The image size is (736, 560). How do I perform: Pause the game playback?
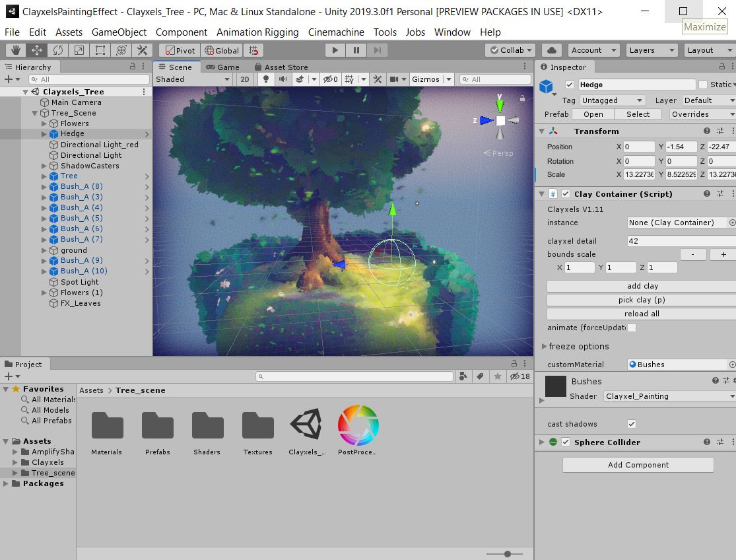356,50
